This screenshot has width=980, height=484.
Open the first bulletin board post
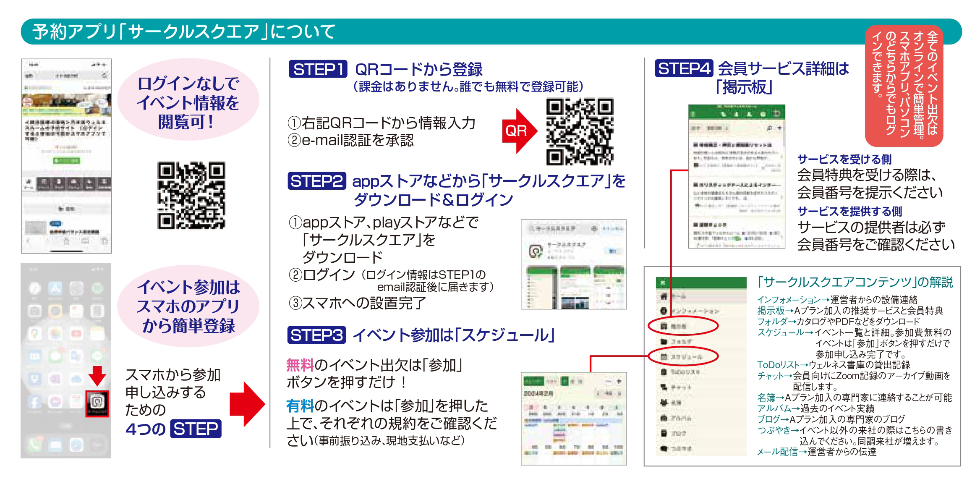(x=737, y=157)
